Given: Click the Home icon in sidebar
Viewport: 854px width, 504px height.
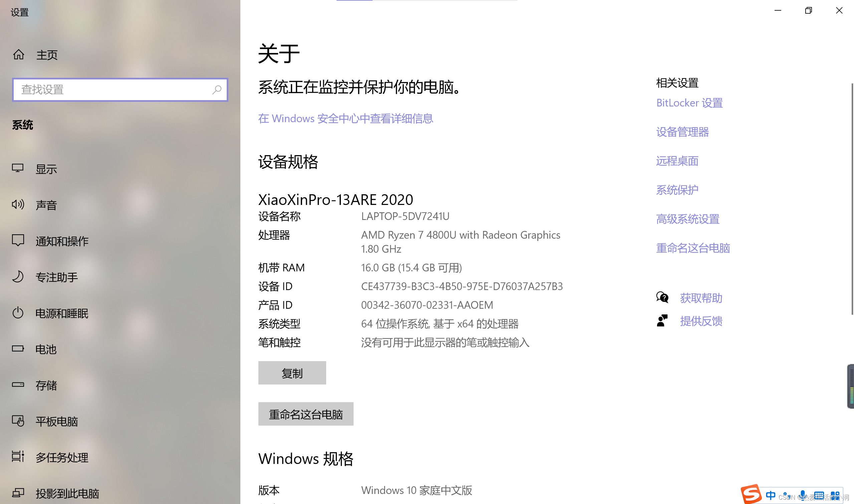Looking at the screenshot, I should (18, 54).
